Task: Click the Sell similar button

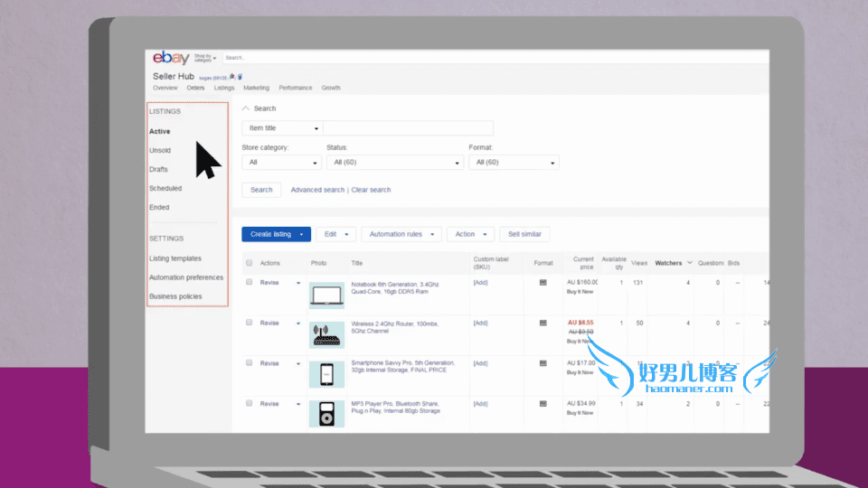Action: click(x=524, y=235)
